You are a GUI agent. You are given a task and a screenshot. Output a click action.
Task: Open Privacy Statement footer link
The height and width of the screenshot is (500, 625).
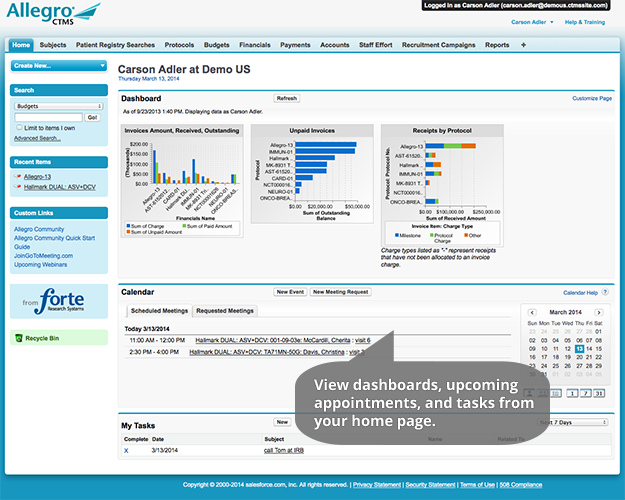pos(377,485)
